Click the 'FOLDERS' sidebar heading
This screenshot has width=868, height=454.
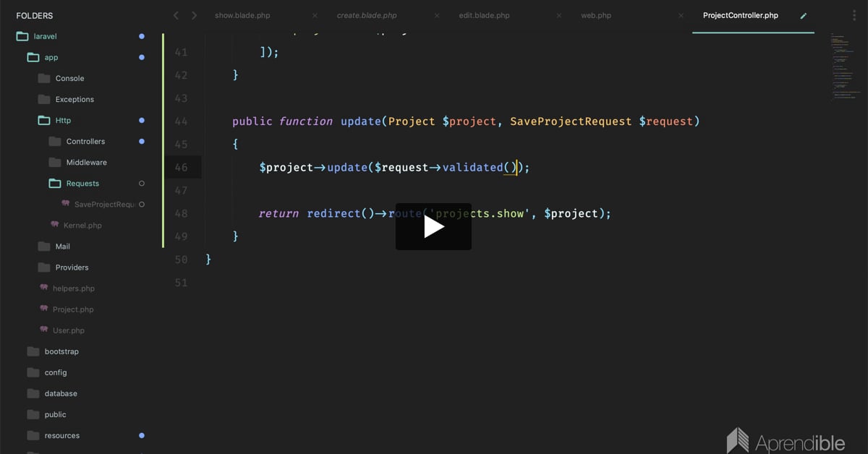click(x=35, y=15)
